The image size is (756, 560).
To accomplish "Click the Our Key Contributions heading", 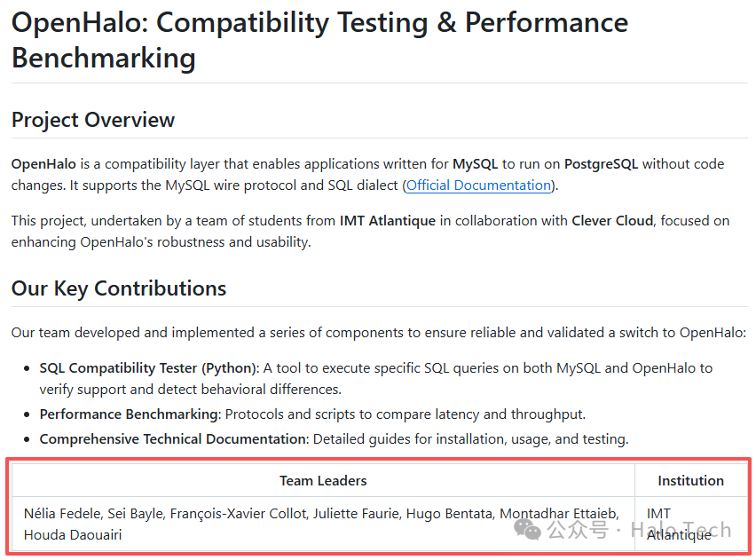I will click(119, 288).
